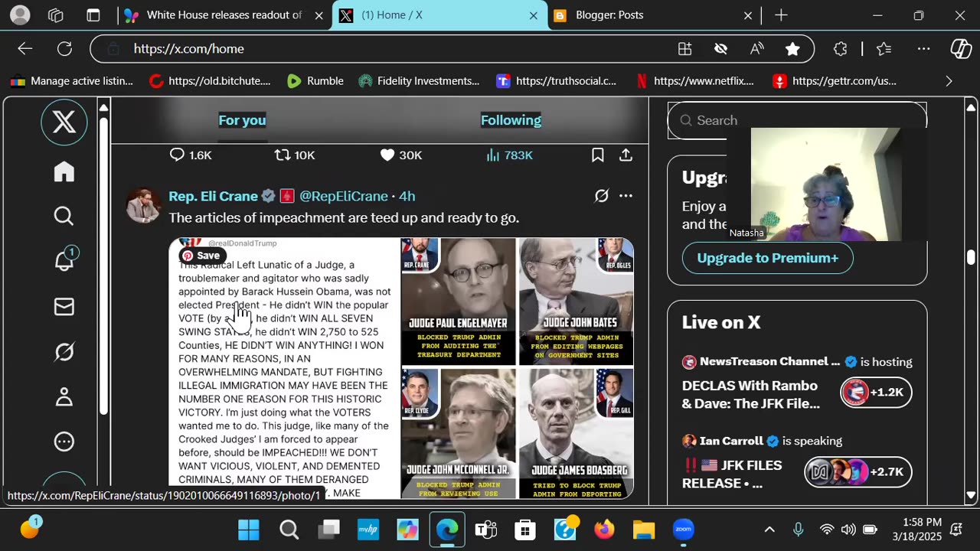Open browser Settings and more menu

click(924, 49)
